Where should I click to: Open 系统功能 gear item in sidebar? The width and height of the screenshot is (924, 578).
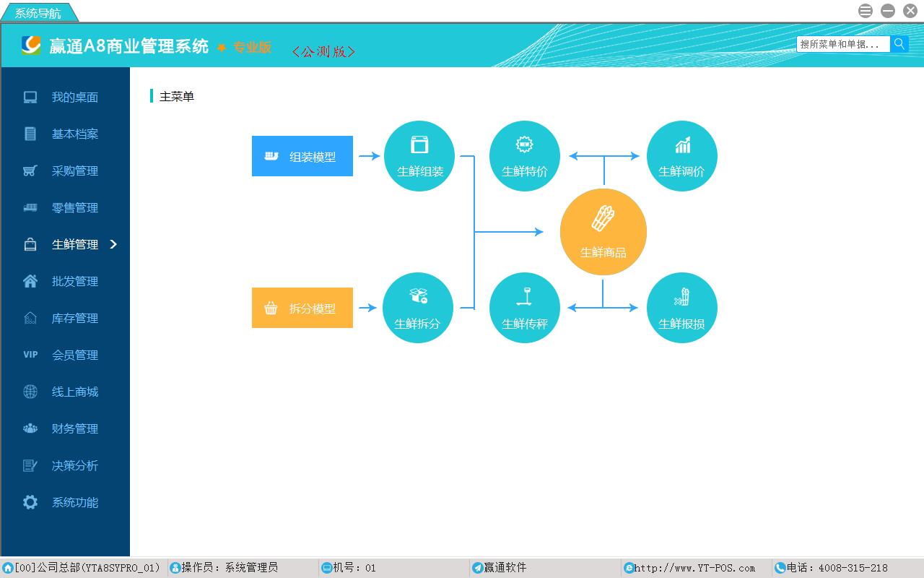74,503
